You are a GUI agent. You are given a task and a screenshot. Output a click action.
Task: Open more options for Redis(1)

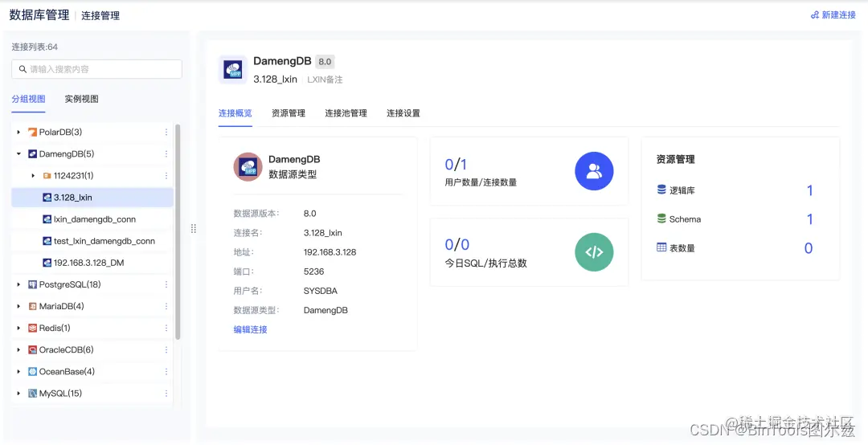[x=166, y=329]
